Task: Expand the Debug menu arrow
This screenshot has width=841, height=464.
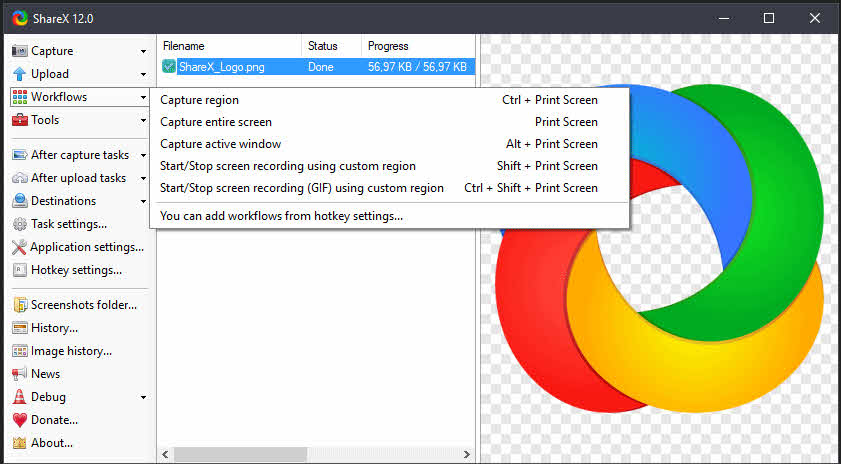Action: pyautogui.click(x=143, y=398)
